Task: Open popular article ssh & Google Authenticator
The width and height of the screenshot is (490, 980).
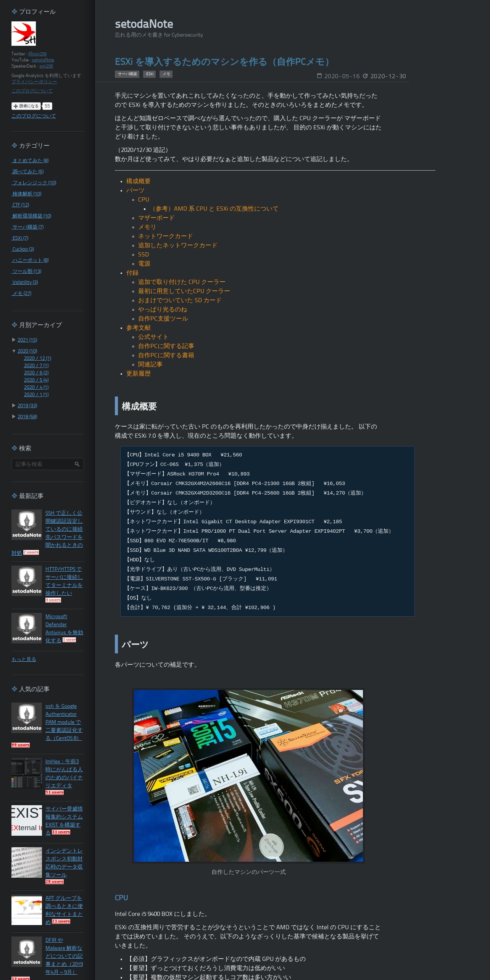Action: point(64,722)
